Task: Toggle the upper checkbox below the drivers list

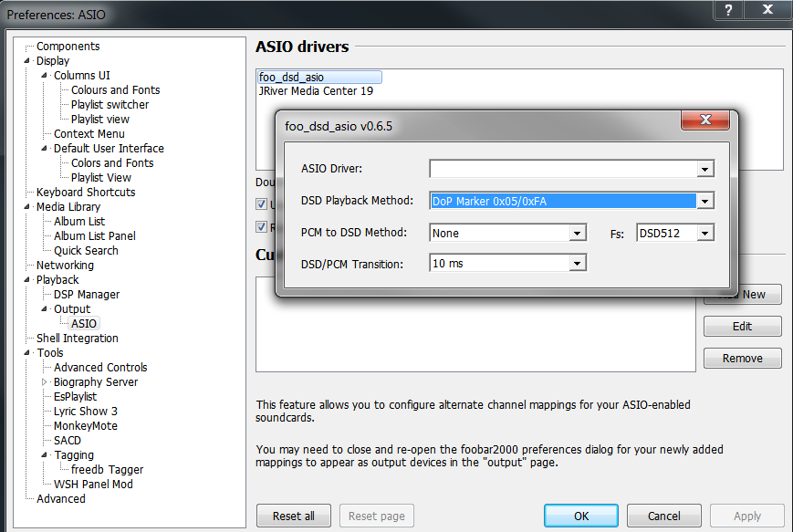Action: 262,203
